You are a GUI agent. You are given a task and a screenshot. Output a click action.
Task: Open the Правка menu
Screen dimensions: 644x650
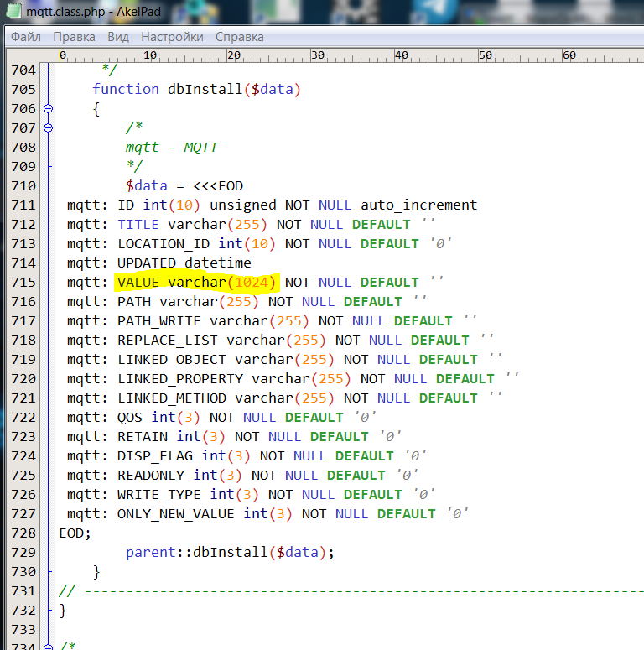(74, 37)
